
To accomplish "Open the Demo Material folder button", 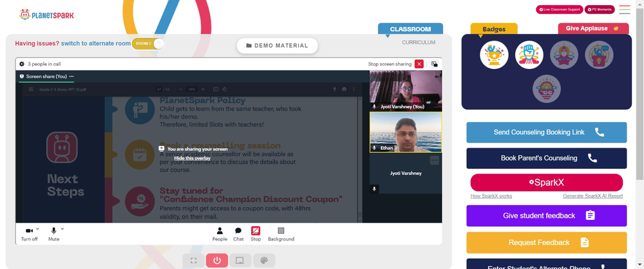I will pos(277,46).
